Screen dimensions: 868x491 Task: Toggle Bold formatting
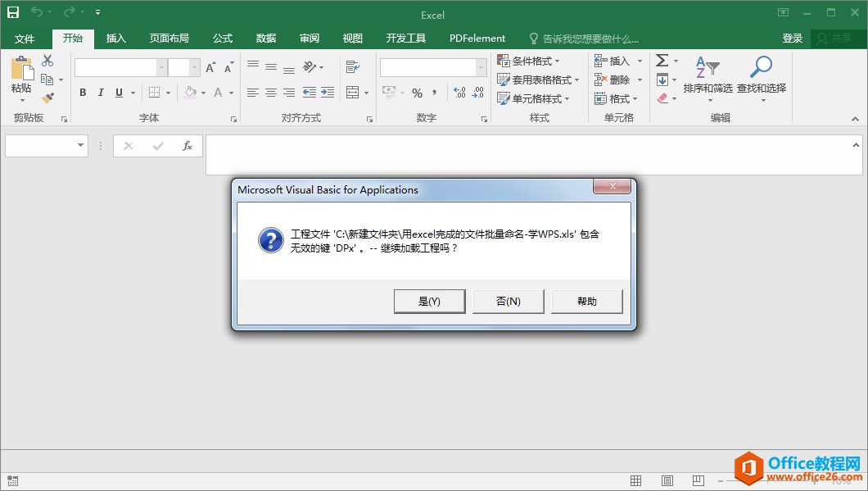coord(83,93)
